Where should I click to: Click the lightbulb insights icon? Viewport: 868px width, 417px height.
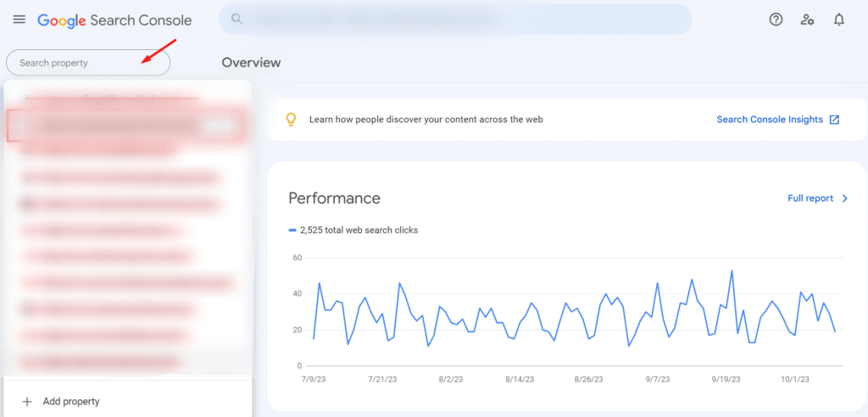pos(292,119)
